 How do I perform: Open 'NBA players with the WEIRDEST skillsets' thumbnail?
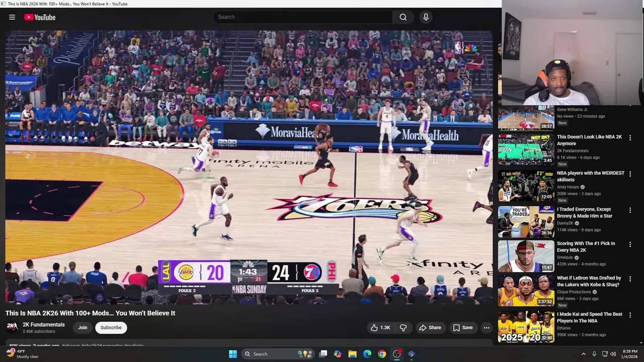pos(526,186)
